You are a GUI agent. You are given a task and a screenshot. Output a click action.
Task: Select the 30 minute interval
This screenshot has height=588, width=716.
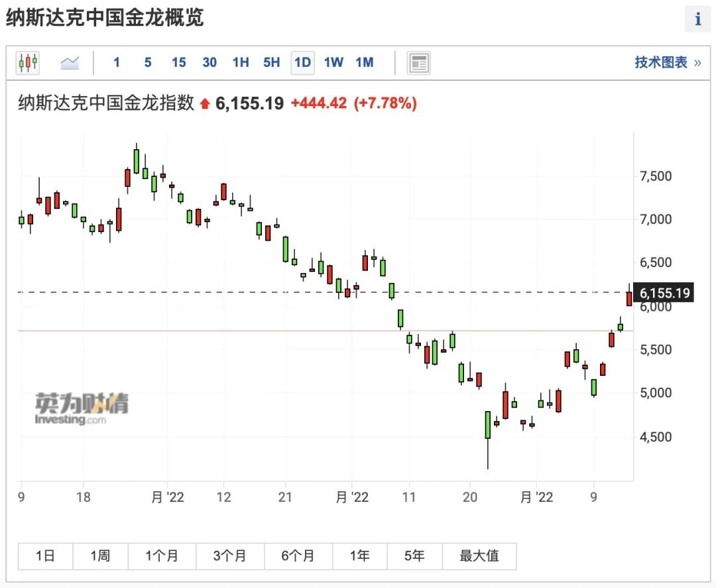[209, 62]
